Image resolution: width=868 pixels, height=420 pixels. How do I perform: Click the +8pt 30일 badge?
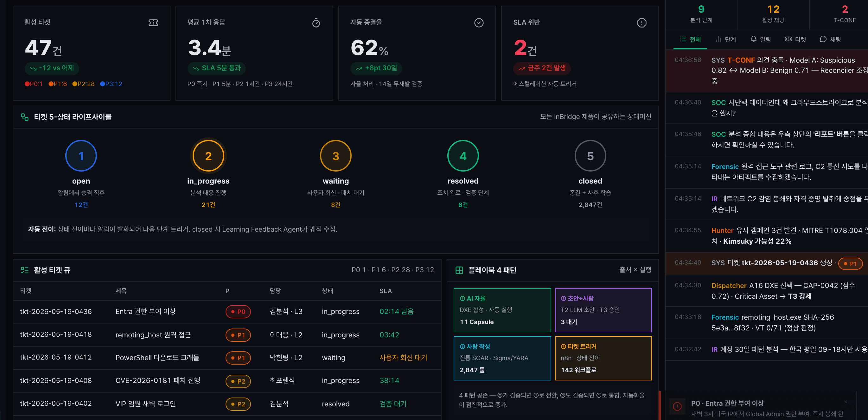[376, 68]
